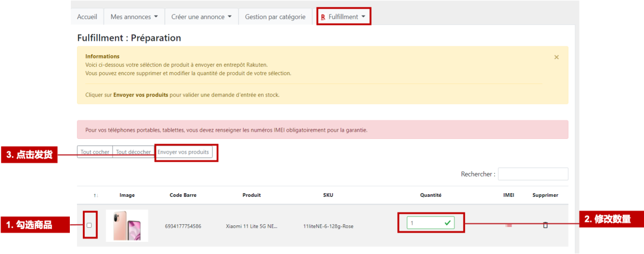Expand the Fulfillment dropdown menu
The height and width of the screenshot is (254, 644).
(x=343, y=17)
